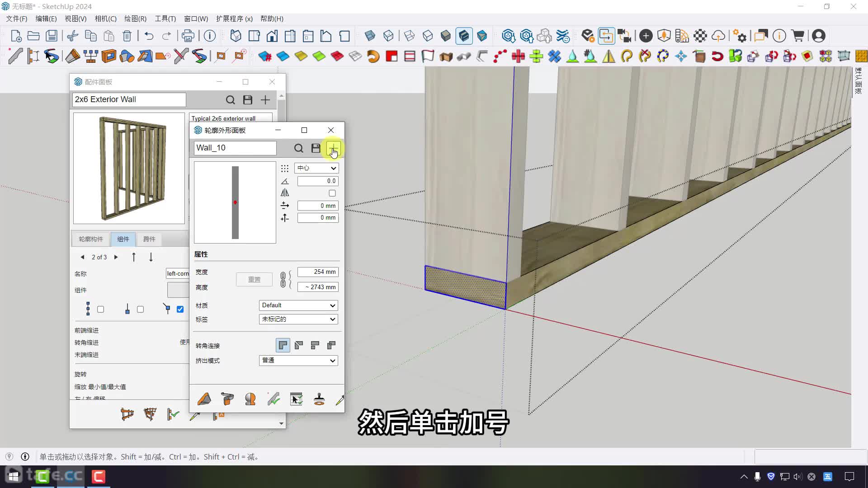Click the Cut scissors icon
The height and width of the screenshot is (488, 868).
click(72, 36)
